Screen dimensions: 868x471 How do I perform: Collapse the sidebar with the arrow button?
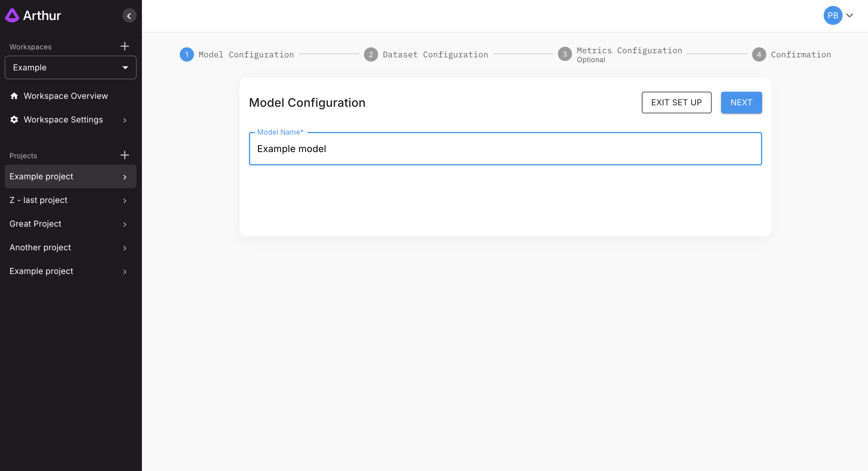(x=129, y=16)
